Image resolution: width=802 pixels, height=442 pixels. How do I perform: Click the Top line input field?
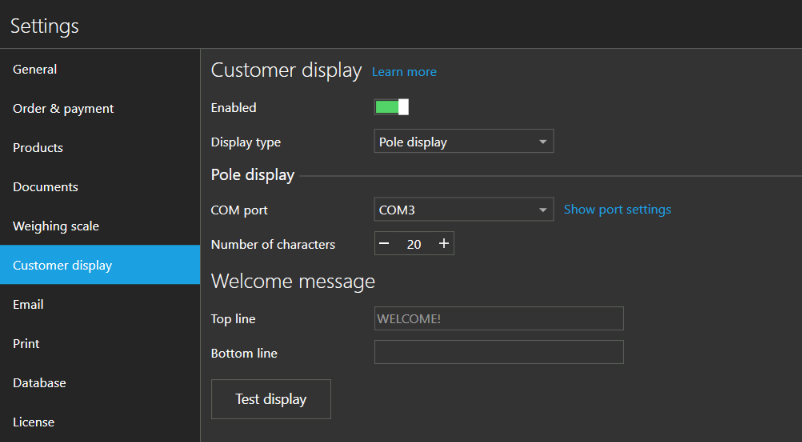click(499, 318)
